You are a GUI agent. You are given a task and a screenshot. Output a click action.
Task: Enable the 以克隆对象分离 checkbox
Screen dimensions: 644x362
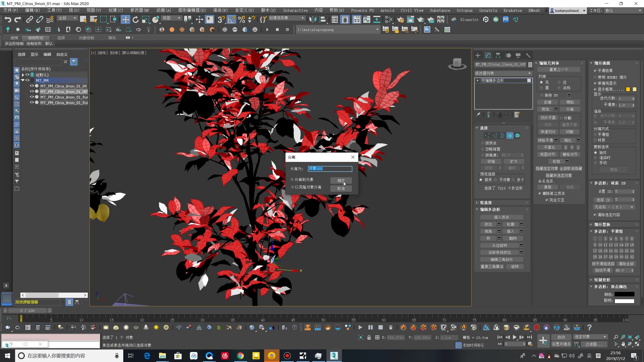tap(292, 187)
